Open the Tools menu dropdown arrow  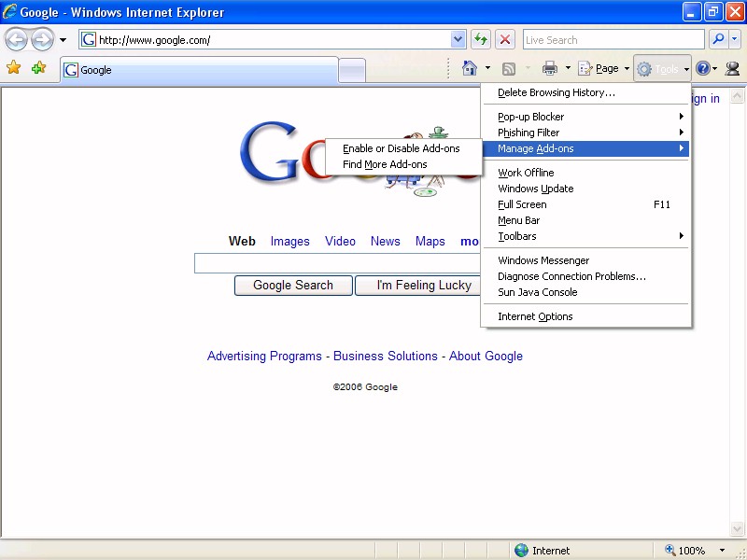[x=686, y=69]
